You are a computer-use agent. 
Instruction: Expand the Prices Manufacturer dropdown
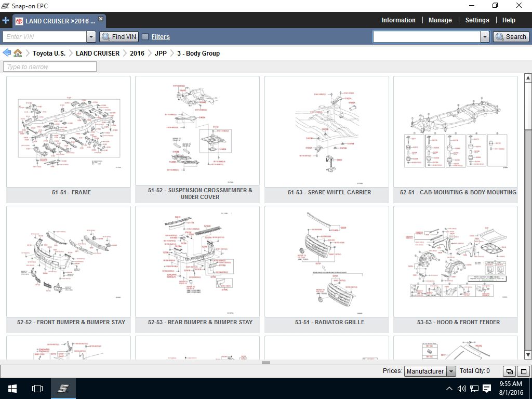click(451, 371)
